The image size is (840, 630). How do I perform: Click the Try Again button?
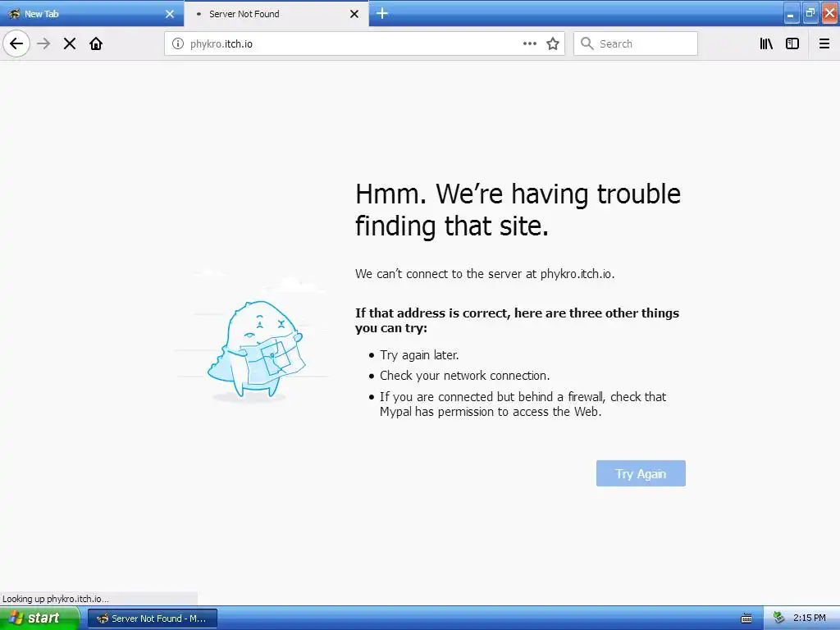pos(641,473)
